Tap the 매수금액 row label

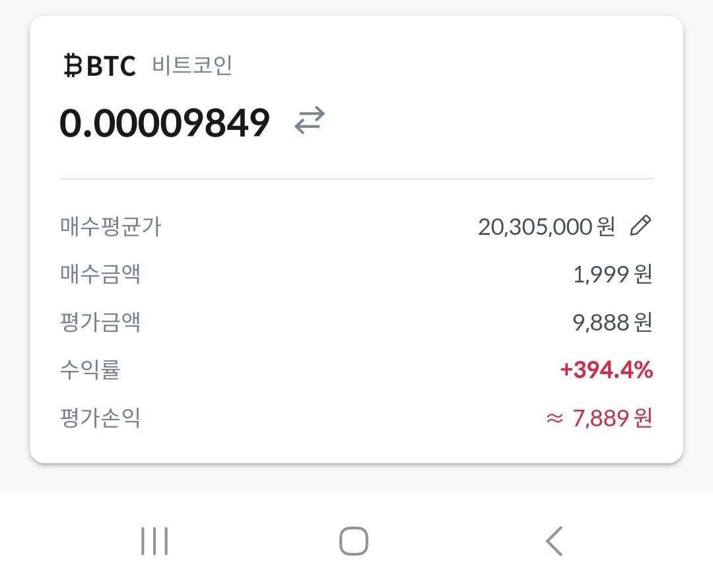[x=100, y=274]
